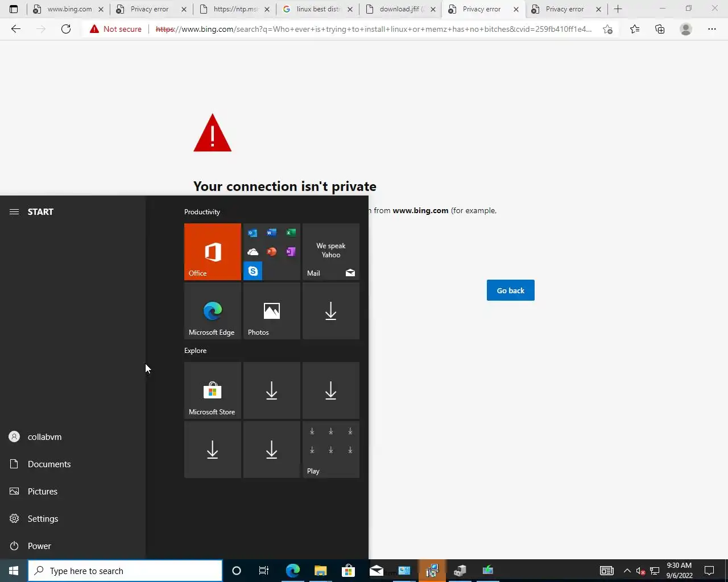This screenshot has height=582, width=728.
Task: Open OneDrive icon in Office apps tile
Action: click(253, 252)
